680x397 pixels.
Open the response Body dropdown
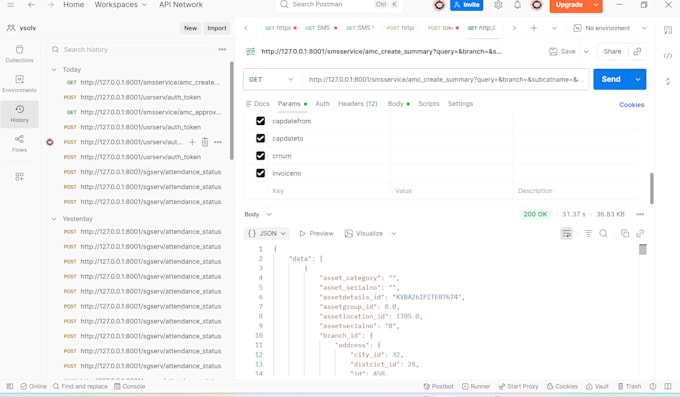click(x=258, y=214)
